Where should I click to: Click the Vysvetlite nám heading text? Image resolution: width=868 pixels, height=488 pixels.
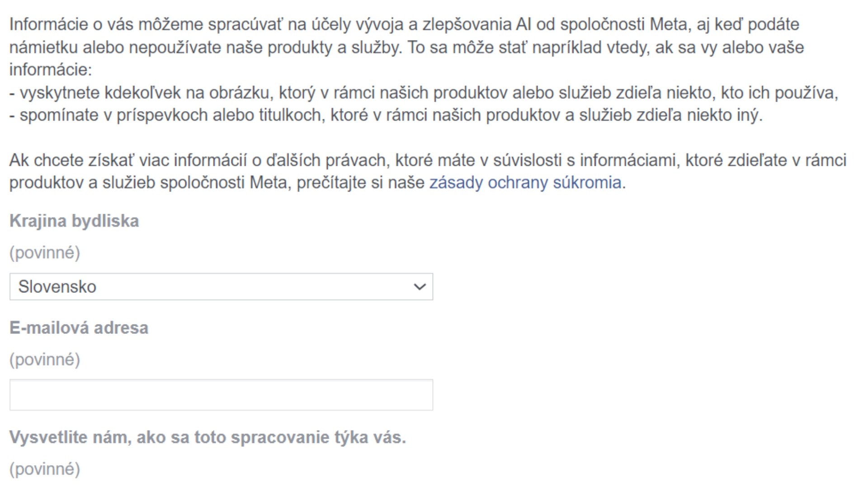[208, 436]
